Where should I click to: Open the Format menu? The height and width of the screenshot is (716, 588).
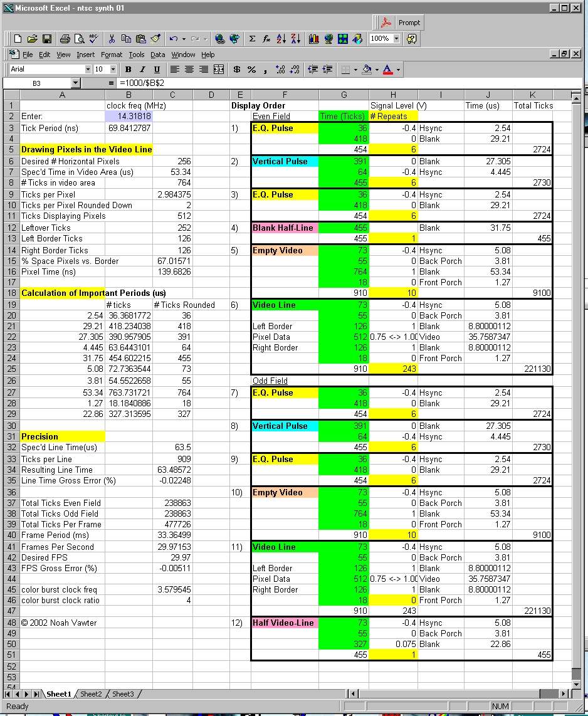[x=112, y=55]
